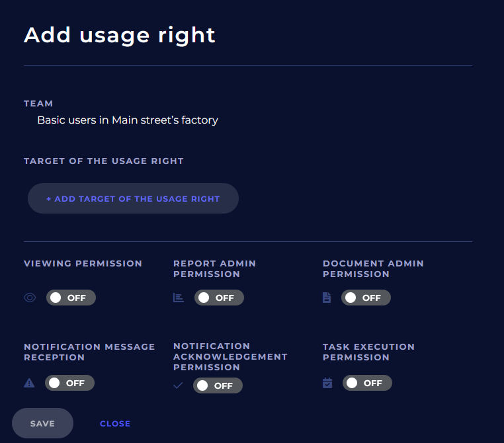504x443 pixels.
Task: Click the document admin file icon
Action: click(326, 298)
